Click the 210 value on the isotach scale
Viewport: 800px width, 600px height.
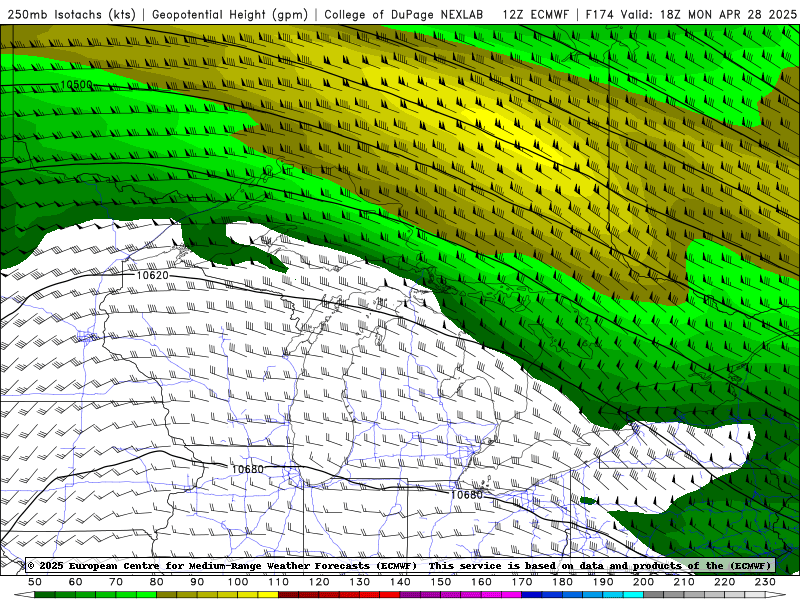684,582
